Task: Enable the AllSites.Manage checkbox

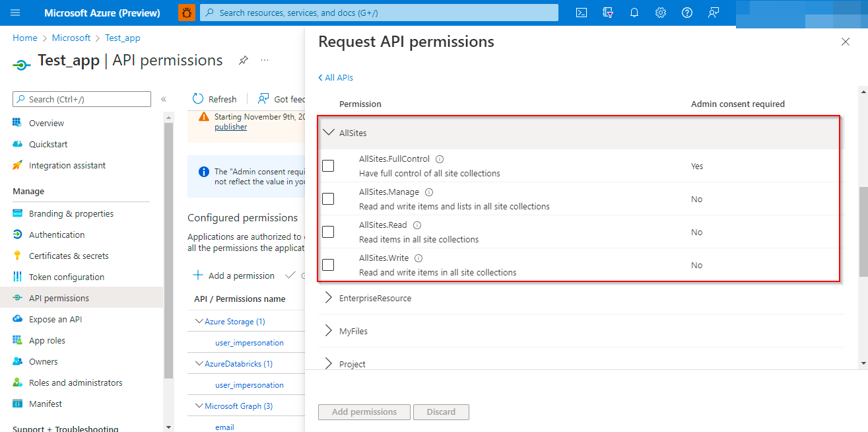Action: (x=328, y=199)
